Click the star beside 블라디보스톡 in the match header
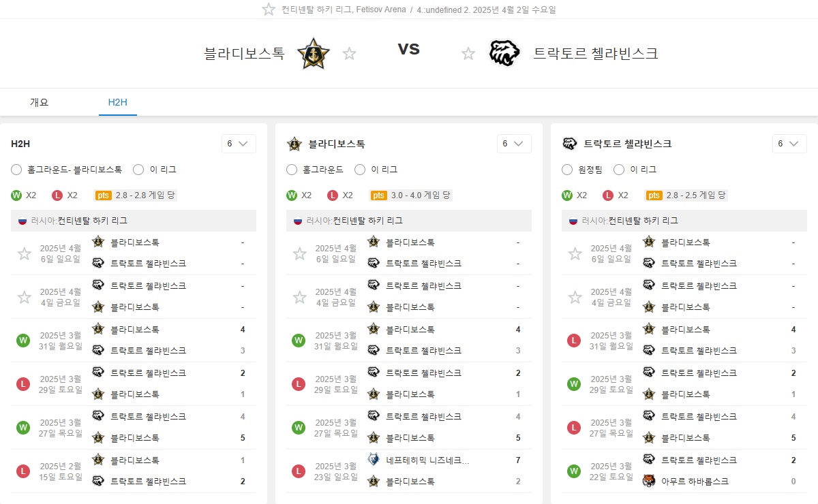This screenshot has height=504, width=818. pyautogui.click(x=349, y=53)
